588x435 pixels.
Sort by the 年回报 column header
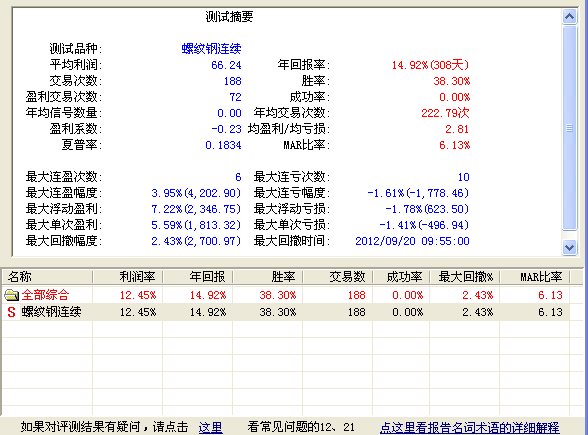[x=198, y=277]
